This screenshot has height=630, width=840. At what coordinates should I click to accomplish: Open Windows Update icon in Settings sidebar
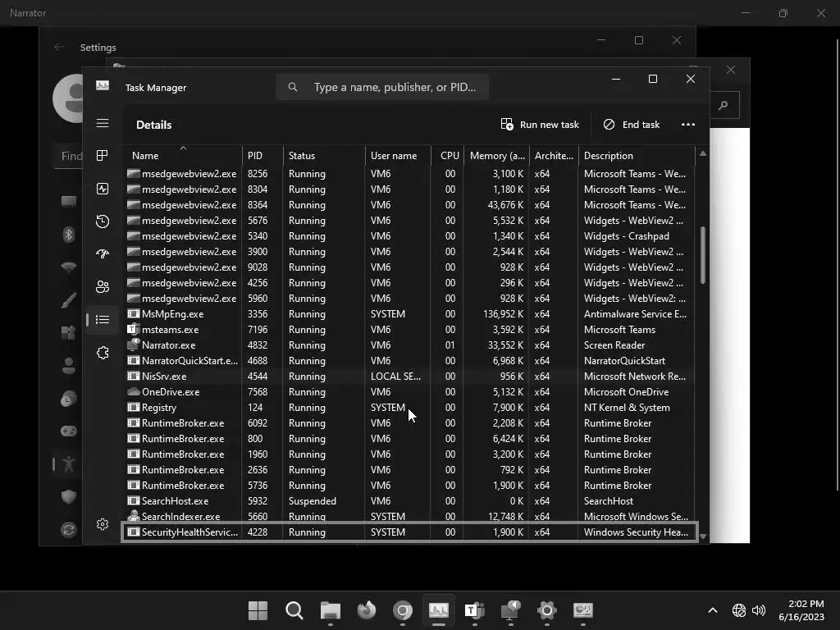point(69,530)
